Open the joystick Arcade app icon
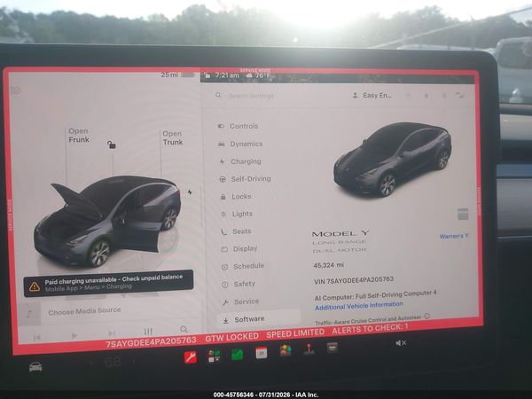532x399 pixels. (309, 349)
